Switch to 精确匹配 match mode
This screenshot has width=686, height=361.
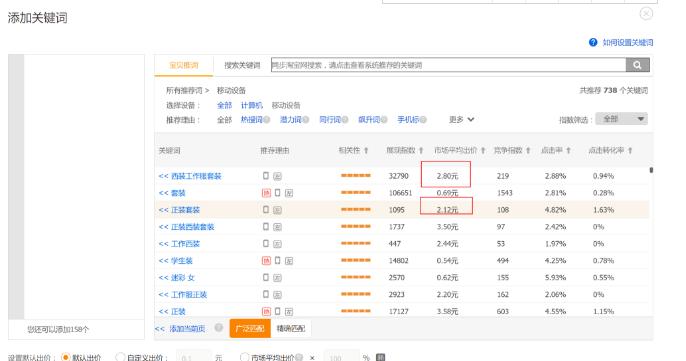pyautogui.click(x=291, y=328)
